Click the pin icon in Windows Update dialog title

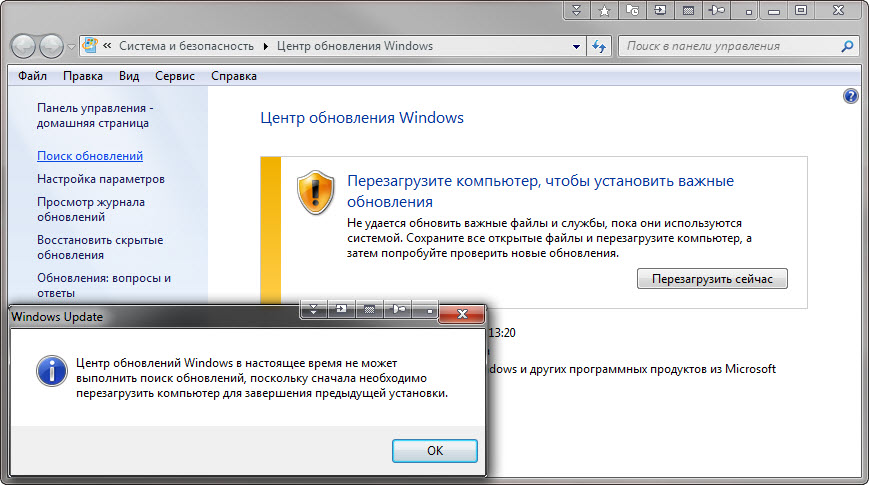point(397,310)
